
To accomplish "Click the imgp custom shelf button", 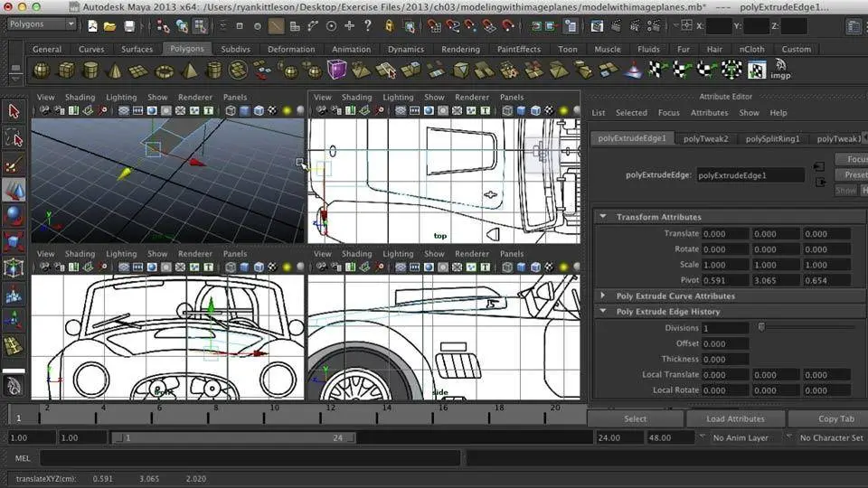I will tap(781, 70).
